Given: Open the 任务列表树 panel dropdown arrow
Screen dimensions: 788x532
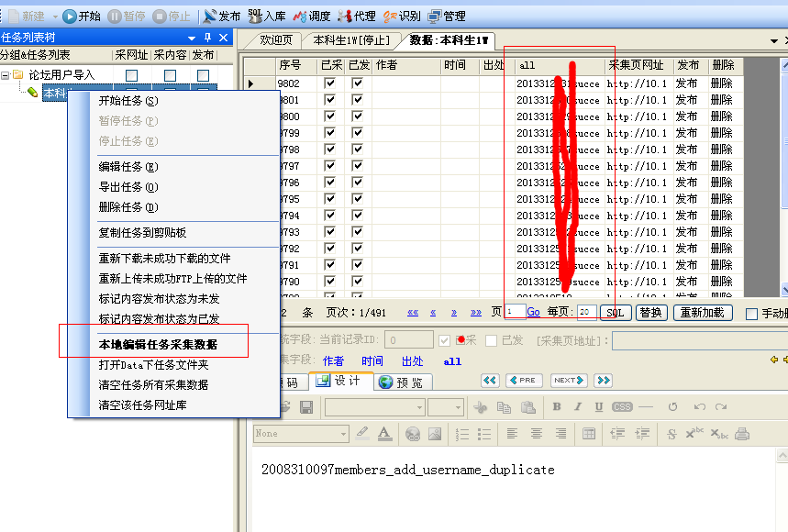Looking at the screenshot, I should click(192, 39).
